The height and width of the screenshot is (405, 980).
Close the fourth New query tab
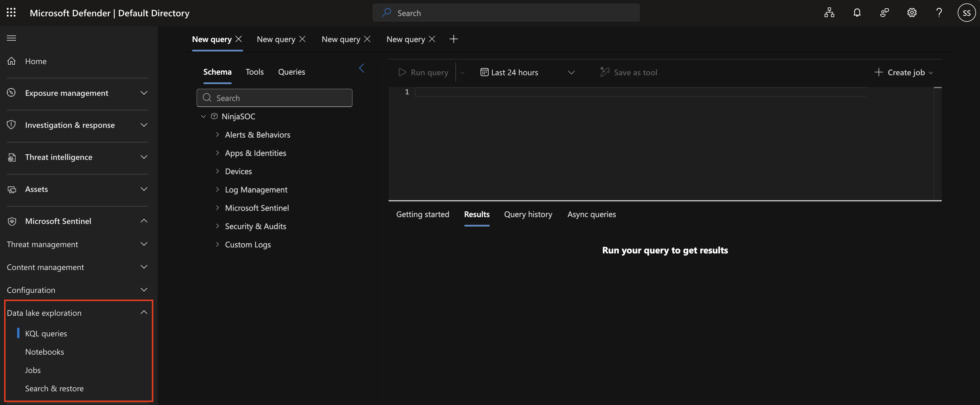click(x=432, y=39)
